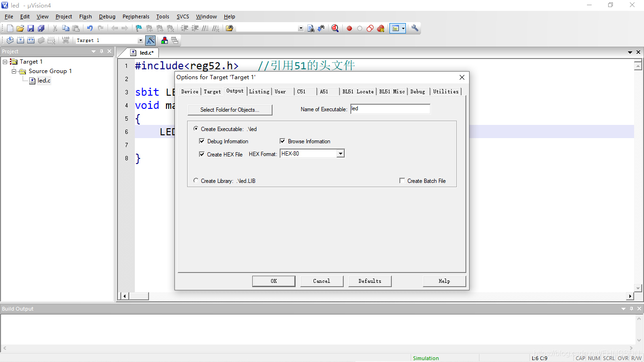Undo the last edit

point(90,28)
